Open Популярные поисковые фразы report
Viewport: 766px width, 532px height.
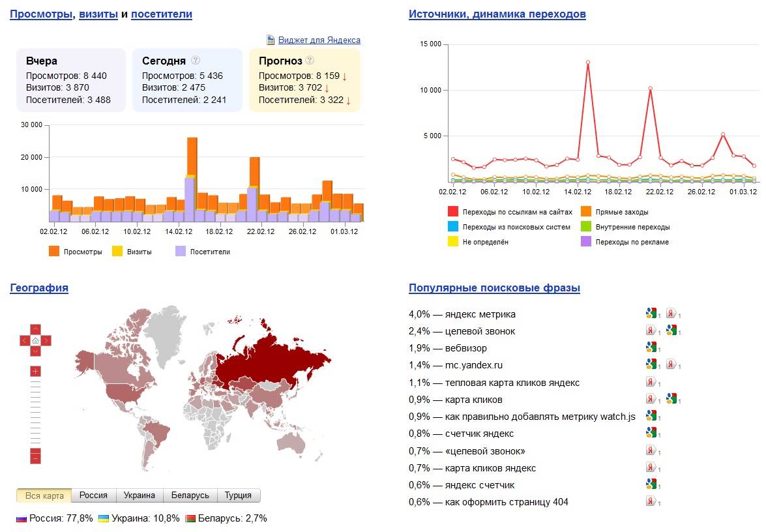[494, 288]
